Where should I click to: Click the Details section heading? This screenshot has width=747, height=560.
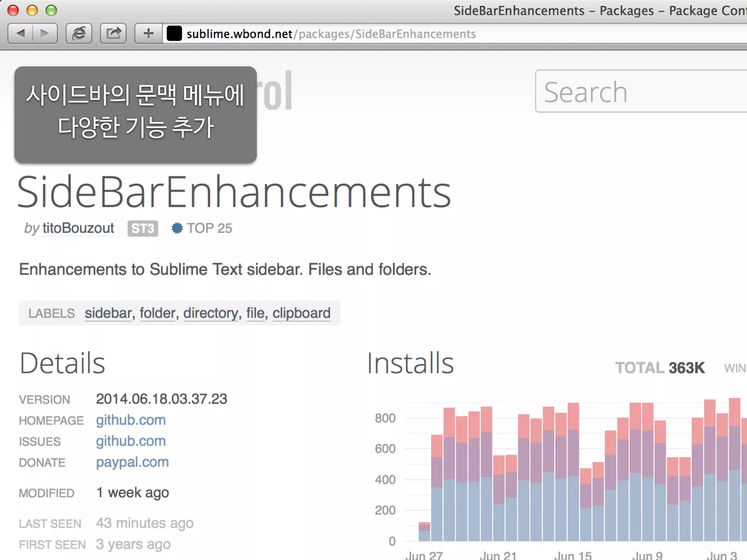(62, 363)
